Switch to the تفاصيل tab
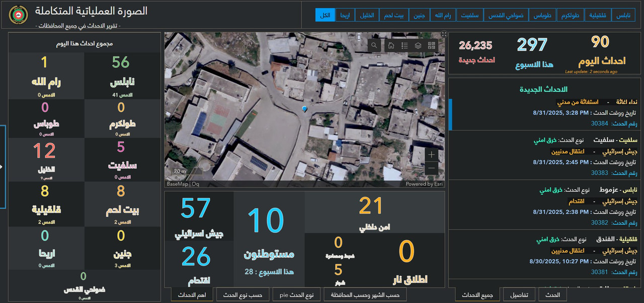Viewport: 644px width, 303px height. click(x=519, y=295)
